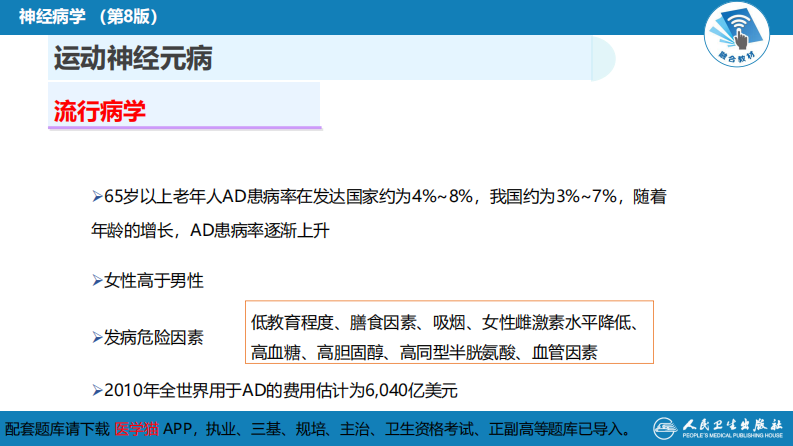Click the header text 神经病学（第8版）
The width and height of the screenshot is (793, 446).
(x=89, y=17)
